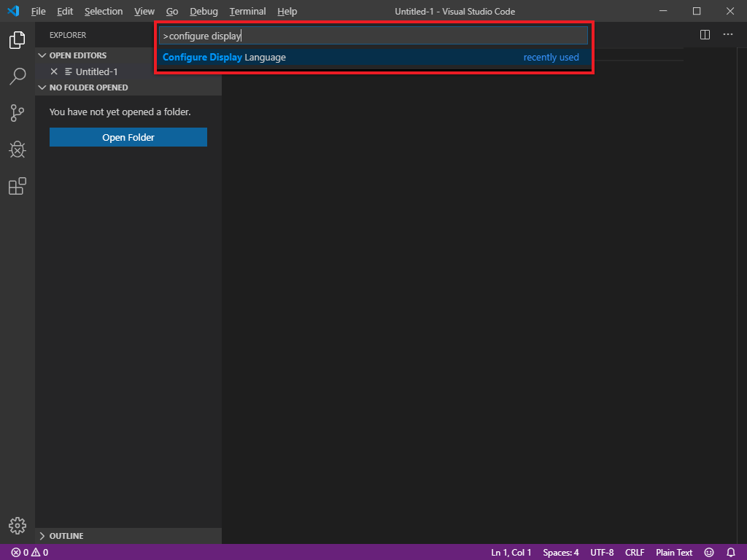This screenshot has width=747, height=560.
Task: Click the errors and warnings status indicator
Action: pyautogui.click(x=29, y=553)
